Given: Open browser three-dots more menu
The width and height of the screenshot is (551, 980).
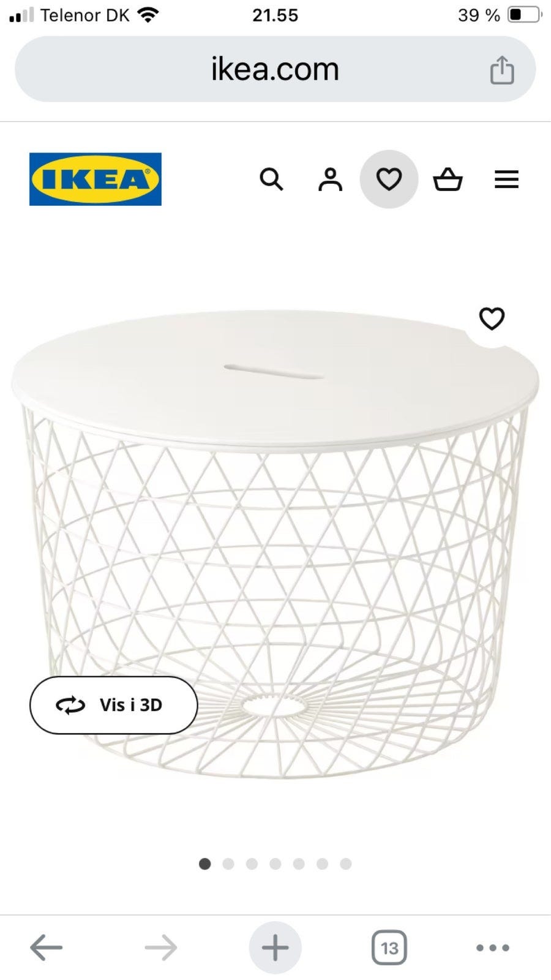Looking at the screenshot, I should click(493, 948).
